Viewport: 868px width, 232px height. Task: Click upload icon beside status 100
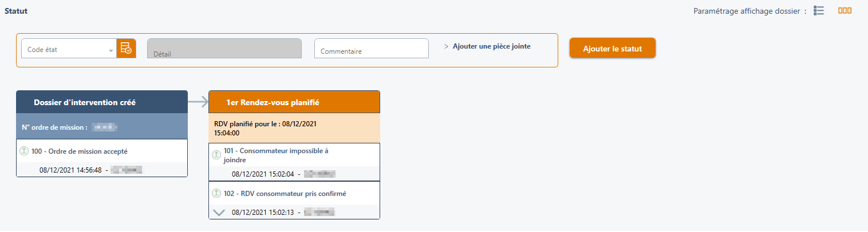[x=24, y=151]
